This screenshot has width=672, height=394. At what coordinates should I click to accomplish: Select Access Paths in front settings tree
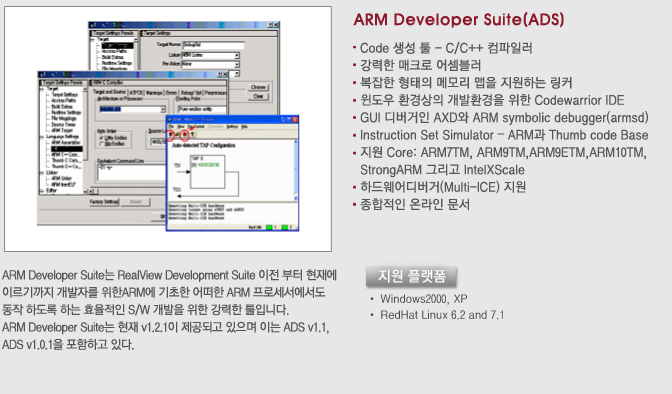(64, 100)
